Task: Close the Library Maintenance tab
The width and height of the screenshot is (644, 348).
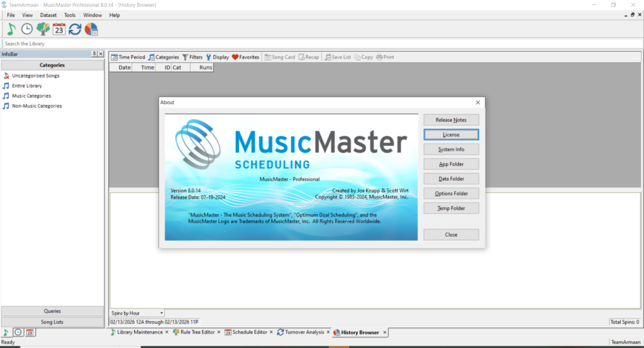Action: pyautogui.click(x=167, y=332)
